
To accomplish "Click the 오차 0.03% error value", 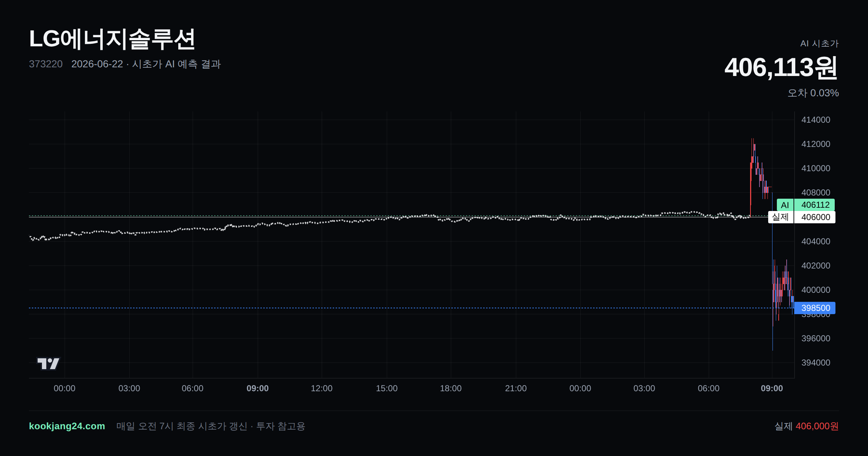I will tap(813, 93).
